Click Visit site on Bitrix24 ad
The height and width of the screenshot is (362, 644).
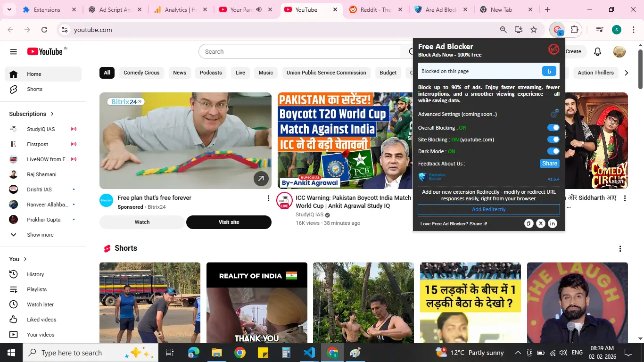tap(229, 222)
